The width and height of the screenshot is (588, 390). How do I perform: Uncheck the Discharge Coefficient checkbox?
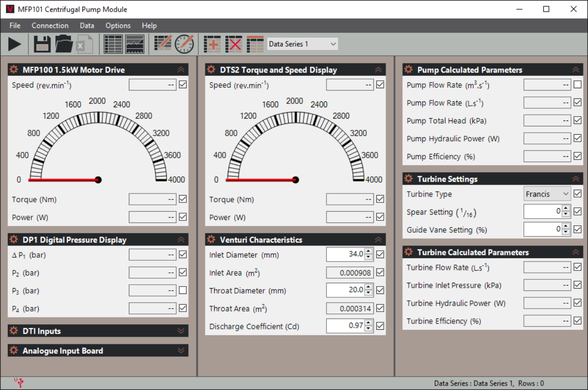click(x=380, y=326)
